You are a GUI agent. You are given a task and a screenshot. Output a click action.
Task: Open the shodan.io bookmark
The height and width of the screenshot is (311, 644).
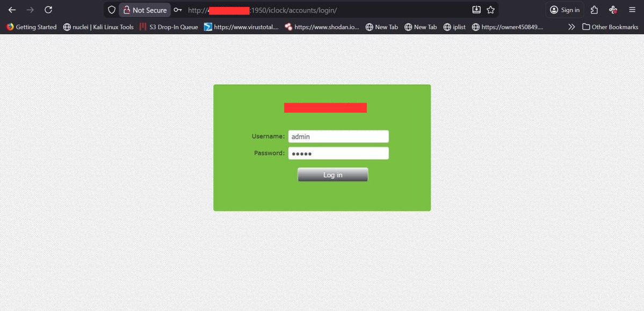[322, 27]
